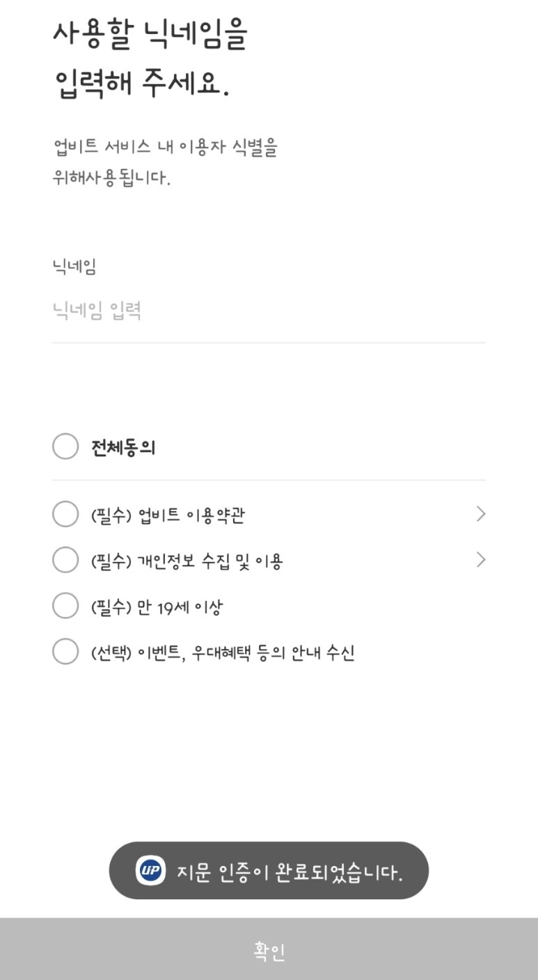Screen dimensions: 538x980
Task: Tick the 개인정보 수집 및 이용 checkbox
Action: tap(65, 560)
